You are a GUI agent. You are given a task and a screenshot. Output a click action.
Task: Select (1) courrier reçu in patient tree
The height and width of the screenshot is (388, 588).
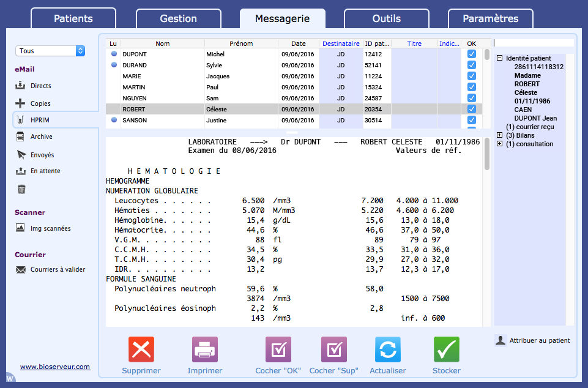[x=530, y=127]
